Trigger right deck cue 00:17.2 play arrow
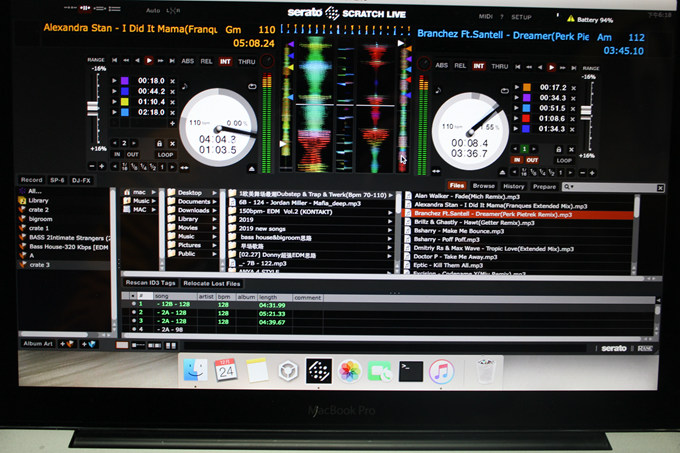Image resolution: width=680 pixels, height=453 pixels. tap(517, 87)
